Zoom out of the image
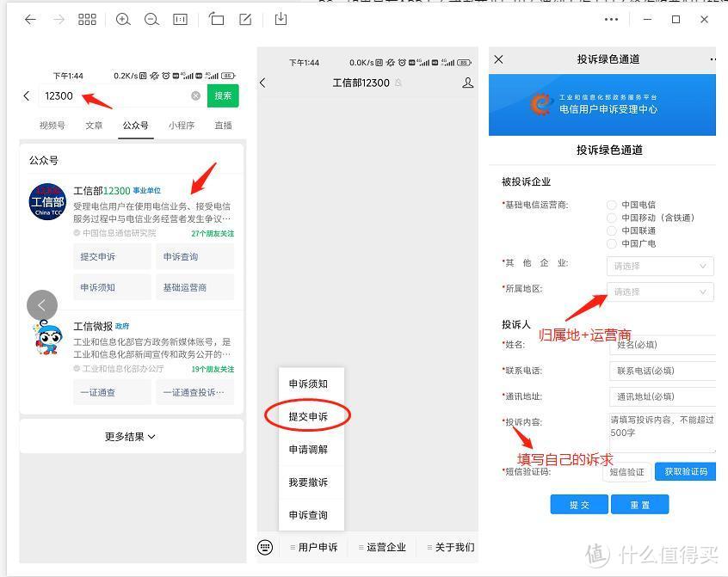 pos(151,20)
